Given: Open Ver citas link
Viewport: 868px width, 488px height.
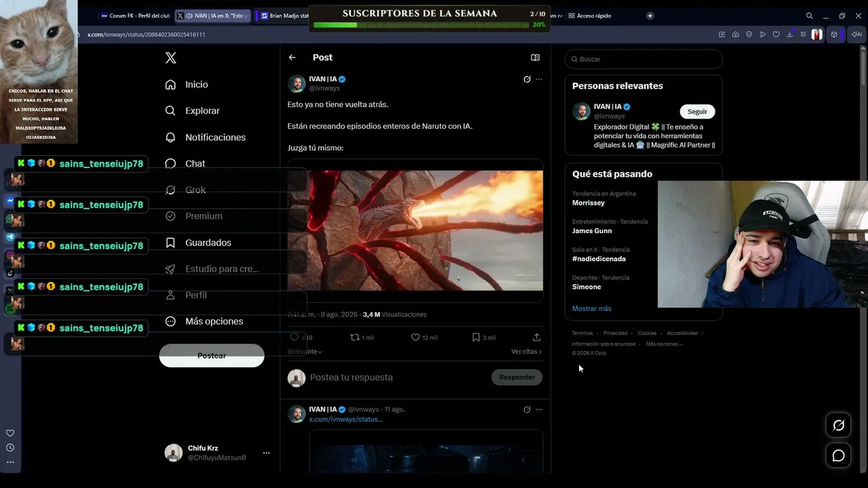Looking at the screenshot, I should [526, 352].
